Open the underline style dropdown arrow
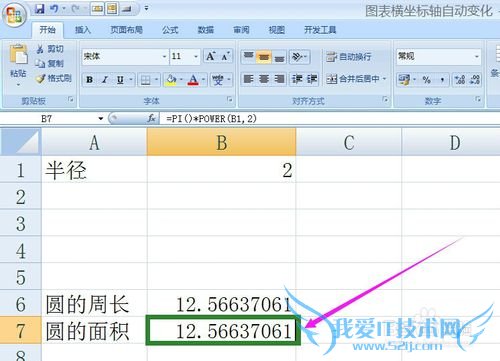This screenshot has height=361, width=500. click(x=131, y=80)
